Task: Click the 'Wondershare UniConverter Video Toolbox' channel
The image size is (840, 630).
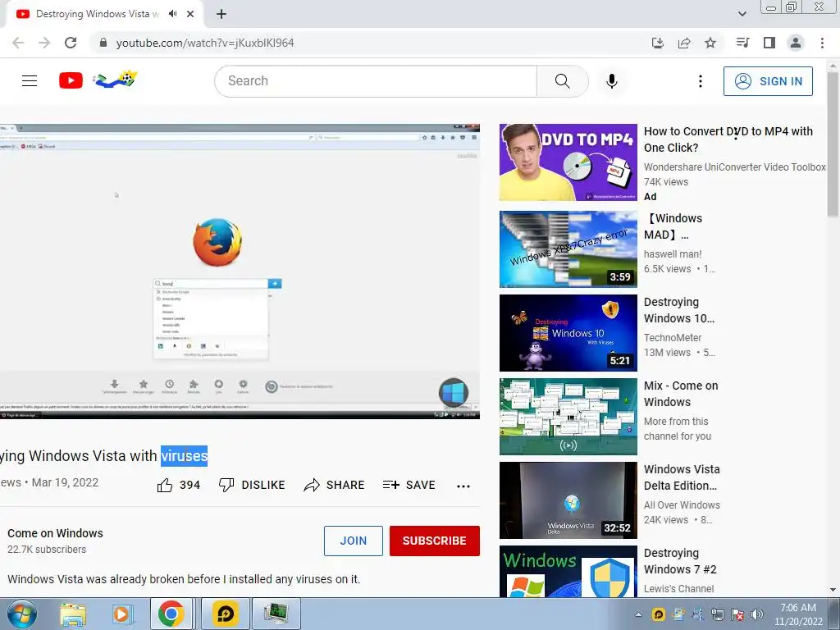Action: click(x=735, y=167)
